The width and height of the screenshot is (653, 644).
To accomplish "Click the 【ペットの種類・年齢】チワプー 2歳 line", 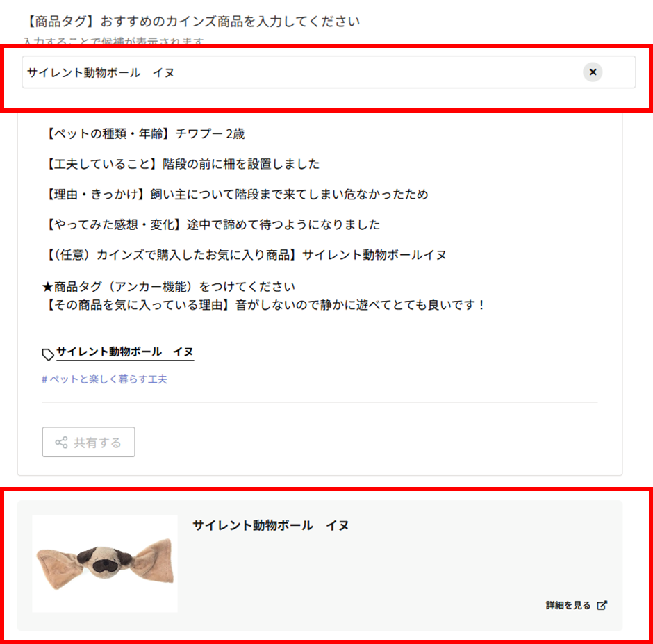I will (144, 133).
